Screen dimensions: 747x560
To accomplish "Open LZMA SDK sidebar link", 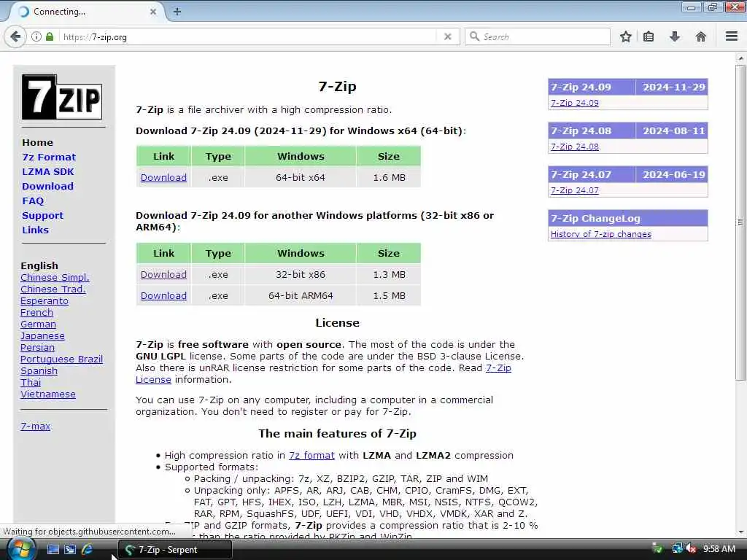I will [x=48, y=171].
